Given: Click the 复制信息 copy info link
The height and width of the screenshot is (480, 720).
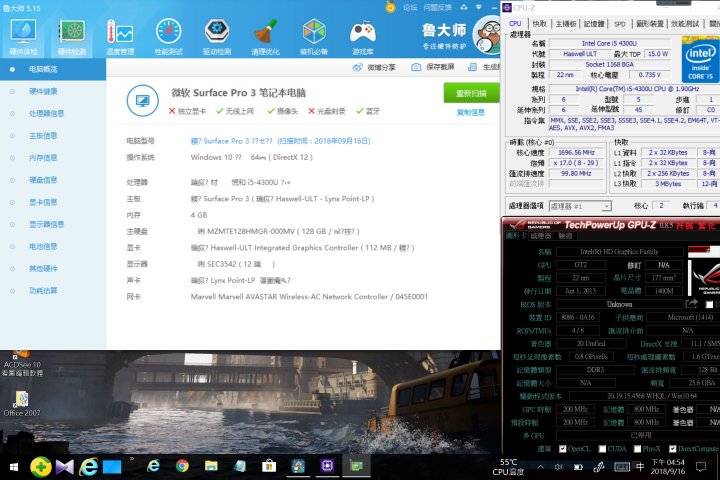Looking at the screenshot, I should point(471,113).
